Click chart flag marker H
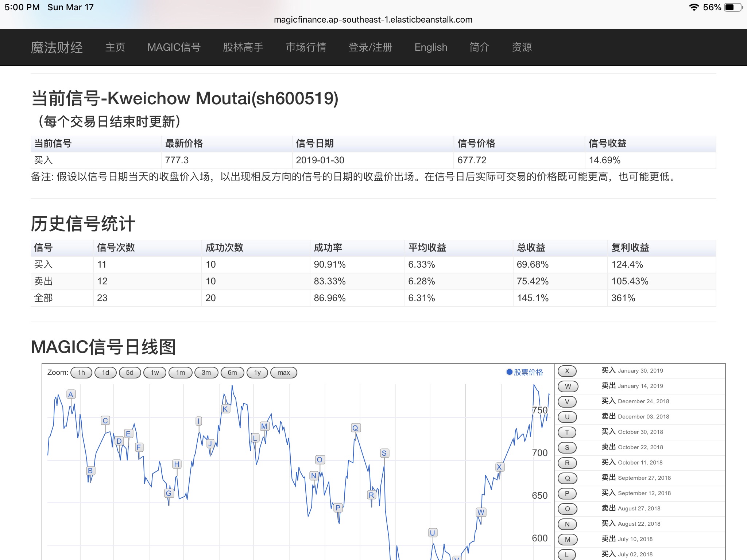The height and width of the screenshot is (560, 747). (x=177, y=464)
